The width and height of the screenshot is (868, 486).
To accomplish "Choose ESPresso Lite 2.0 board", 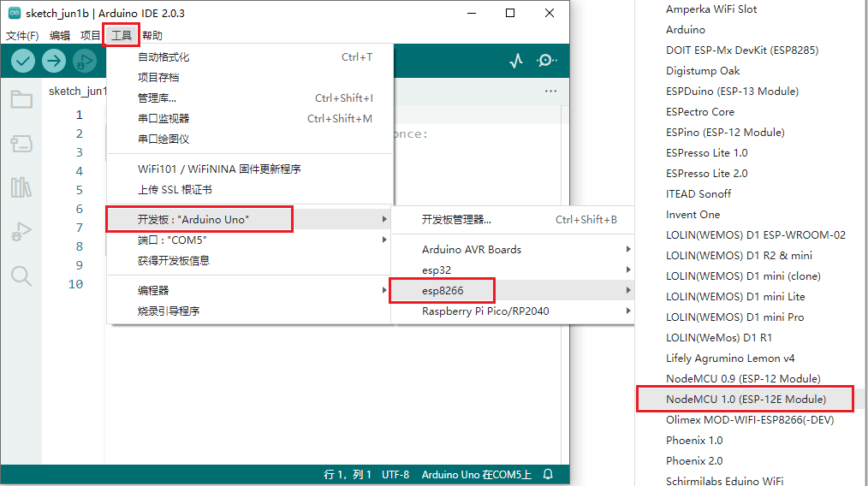I will click(x=706, y=173).
